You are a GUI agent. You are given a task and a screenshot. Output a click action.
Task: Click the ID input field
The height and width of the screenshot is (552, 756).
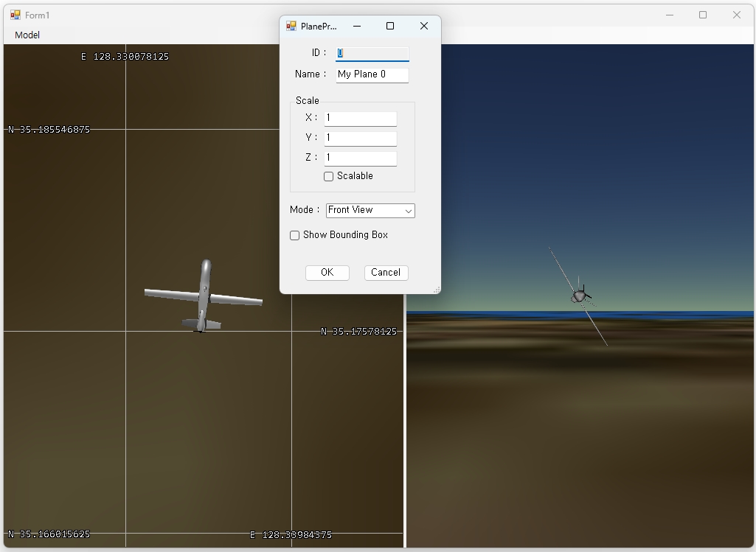[x=372, y=54]
